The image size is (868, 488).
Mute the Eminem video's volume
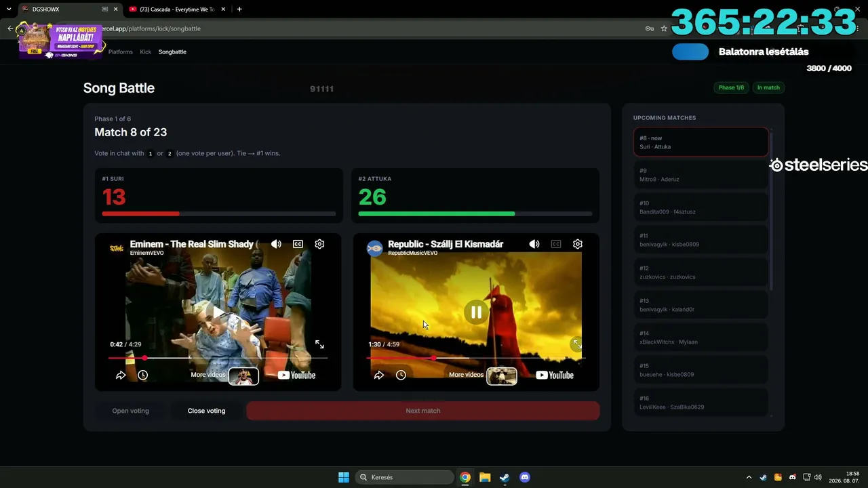coord(276,244)
